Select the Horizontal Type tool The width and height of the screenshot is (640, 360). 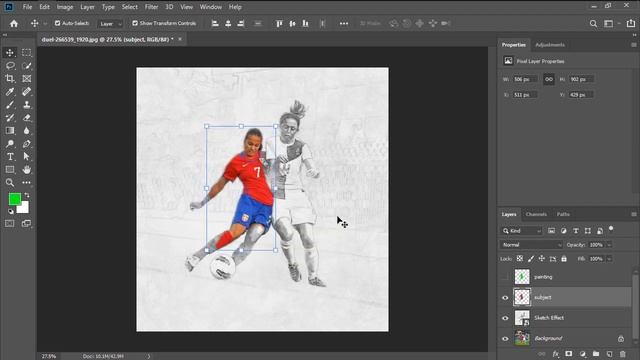pos(10,157)
